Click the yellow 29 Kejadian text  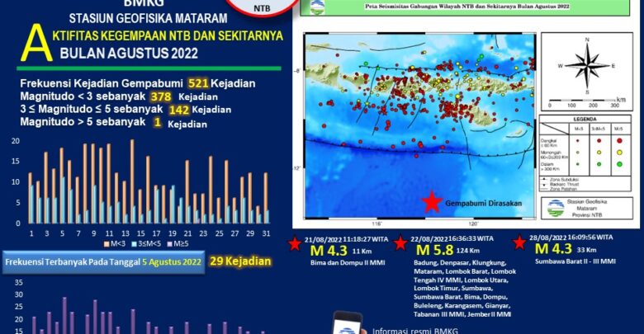pyautogui.click(x=240, y=261)
